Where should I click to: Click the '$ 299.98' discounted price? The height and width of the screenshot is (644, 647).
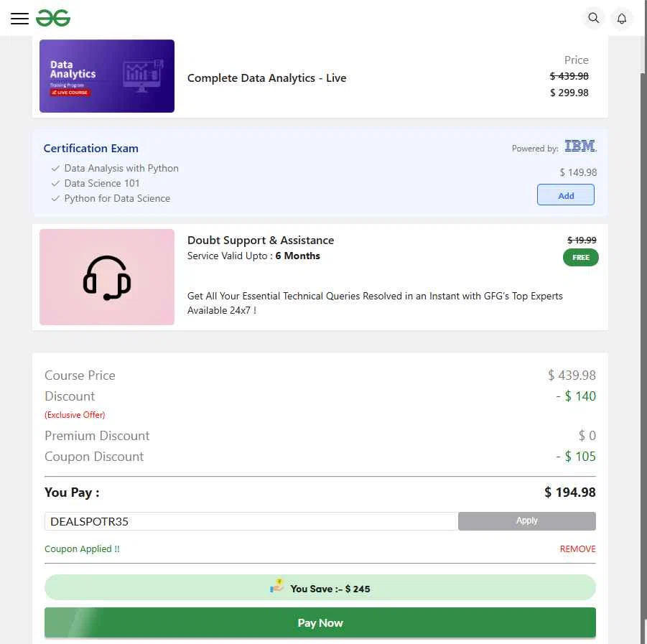(569, 93)
